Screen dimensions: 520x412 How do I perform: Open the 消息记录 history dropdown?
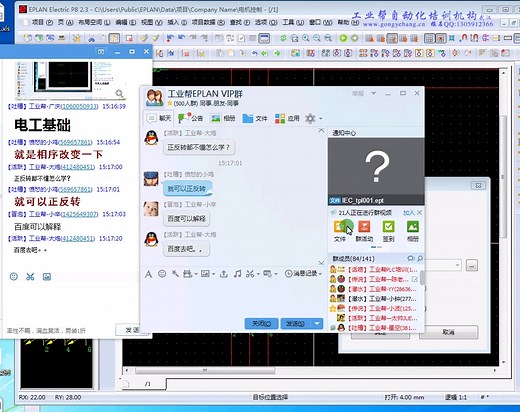(304, 274)
